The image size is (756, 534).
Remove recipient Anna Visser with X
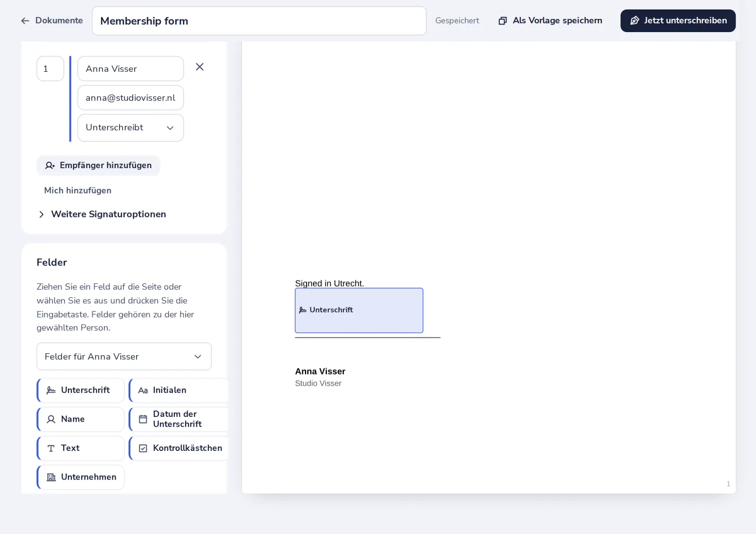click(200, 67)
